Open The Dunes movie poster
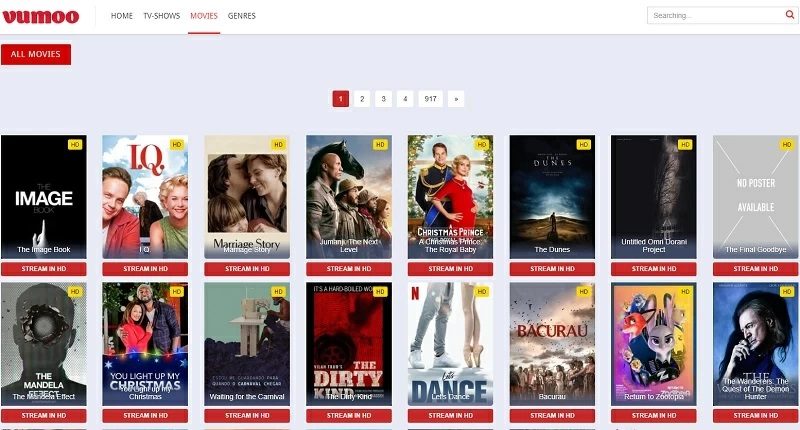The image size is (800, 430). 552,197
